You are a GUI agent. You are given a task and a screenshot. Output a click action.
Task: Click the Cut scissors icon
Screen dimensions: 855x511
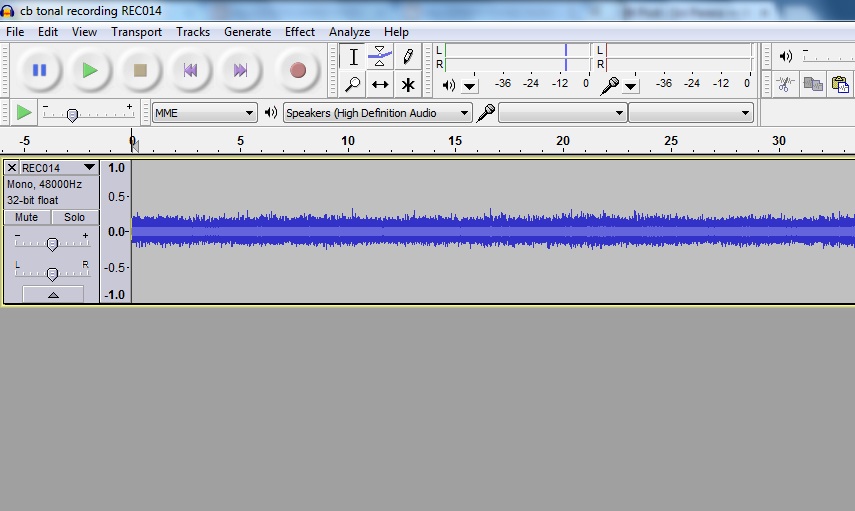(786, 85)
